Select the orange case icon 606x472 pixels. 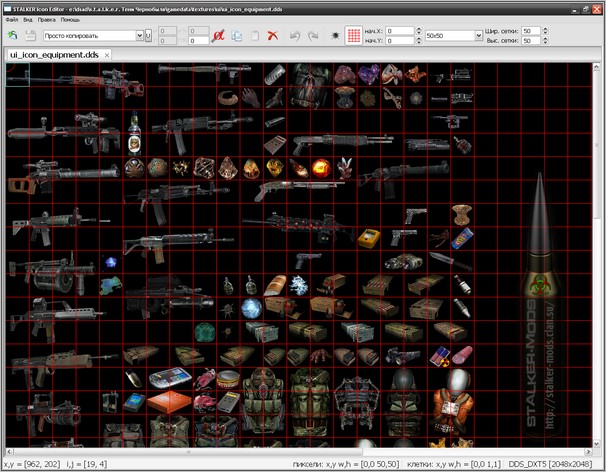[169, 402]
